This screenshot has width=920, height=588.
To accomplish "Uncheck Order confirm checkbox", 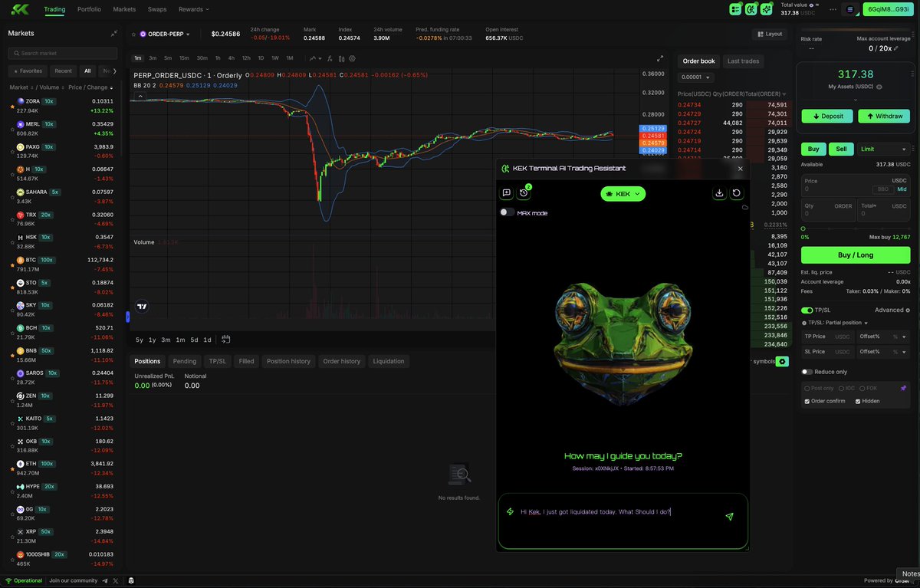I will coord(807,401).
